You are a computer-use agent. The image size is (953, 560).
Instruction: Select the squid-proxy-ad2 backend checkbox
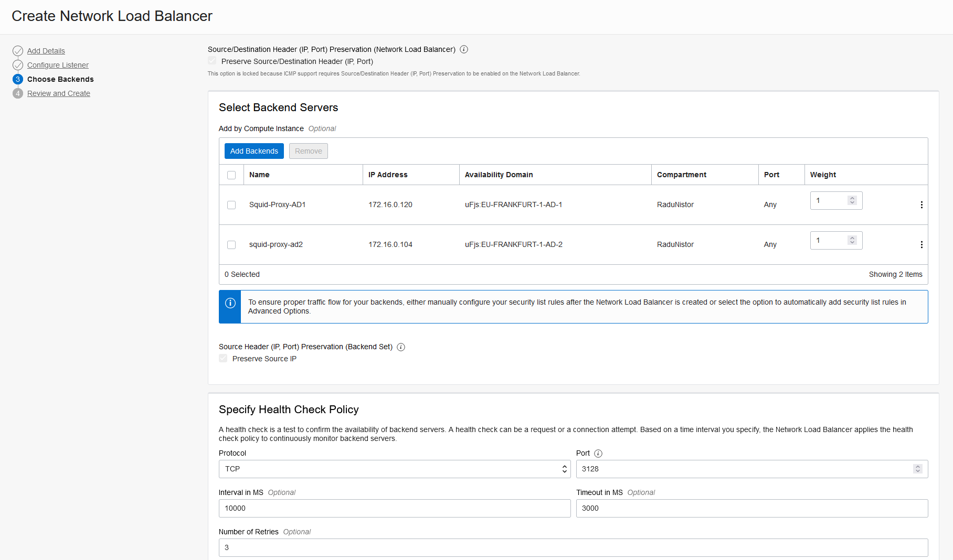(231, 245)
